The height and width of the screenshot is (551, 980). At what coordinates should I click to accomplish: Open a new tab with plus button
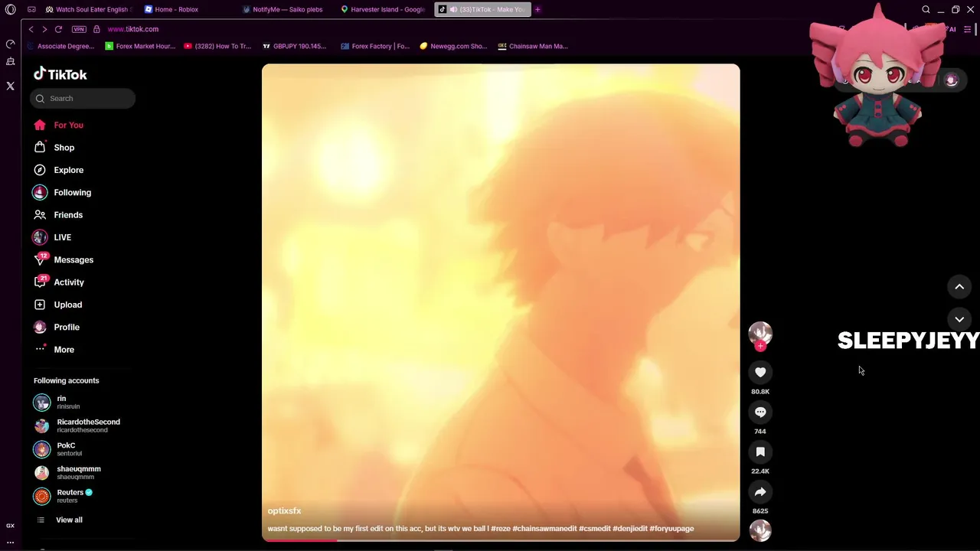537,9
